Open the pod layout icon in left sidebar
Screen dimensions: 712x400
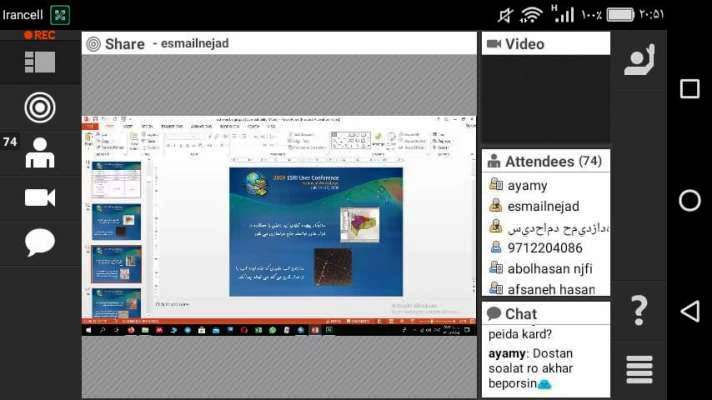[40, 62]
